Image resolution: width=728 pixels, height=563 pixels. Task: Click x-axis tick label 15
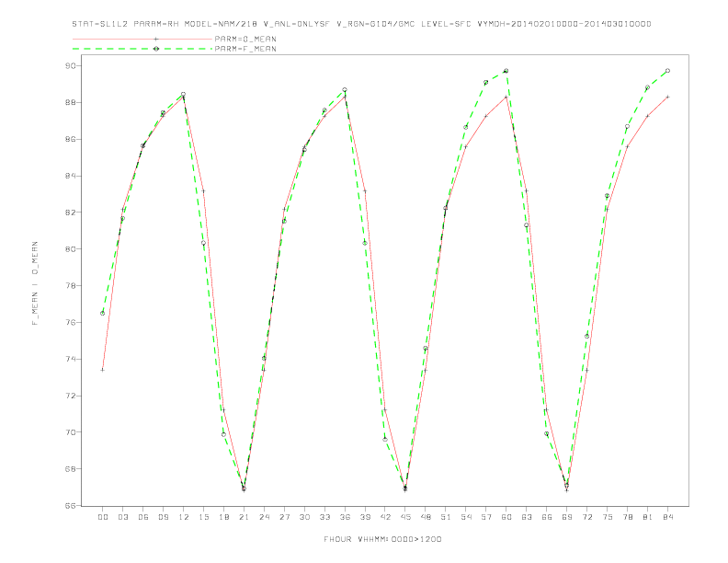click(203, 517)
